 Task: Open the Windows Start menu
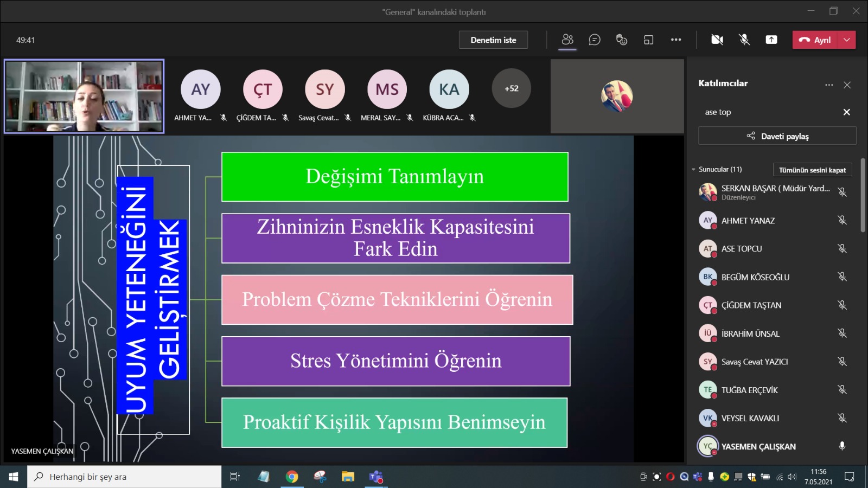[14, 477]
